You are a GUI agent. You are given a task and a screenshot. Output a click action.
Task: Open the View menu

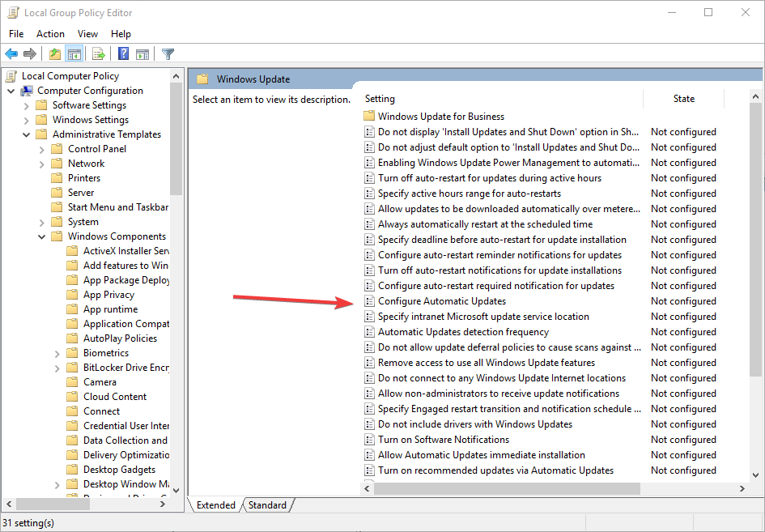click(87, 34)
